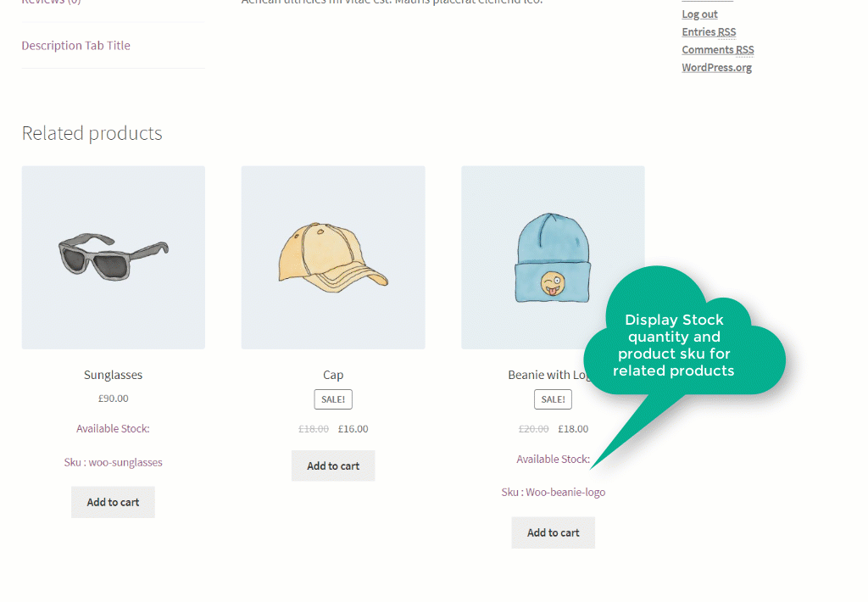
Task: Click the SALE! badge on Cap
Action: tap(333, 399)
